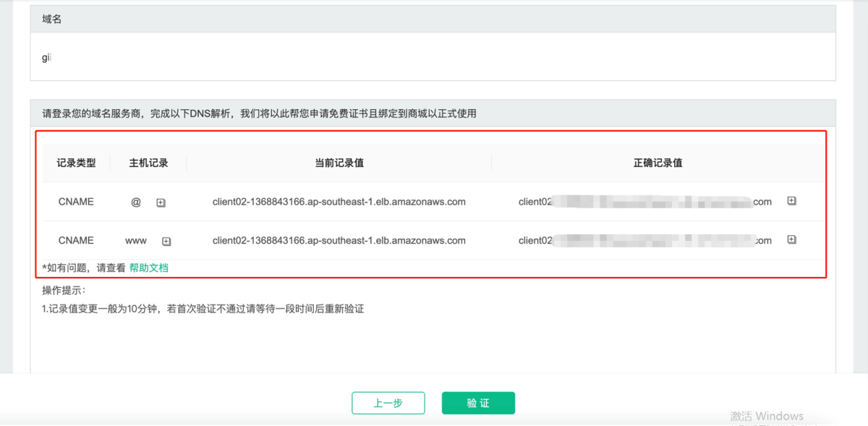
Task: Click the 域名 value field
Action: tap(433, 57)
